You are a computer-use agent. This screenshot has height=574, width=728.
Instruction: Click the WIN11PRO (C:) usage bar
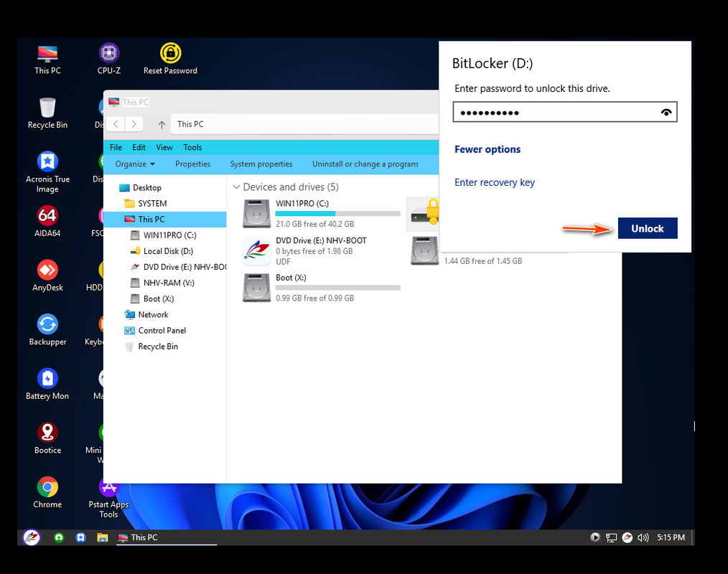coord(337,213)
